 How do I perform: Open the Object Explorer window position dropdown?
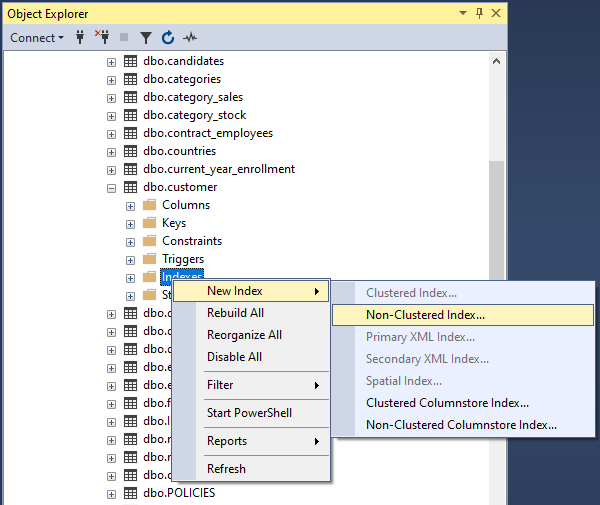click(462, 13)
